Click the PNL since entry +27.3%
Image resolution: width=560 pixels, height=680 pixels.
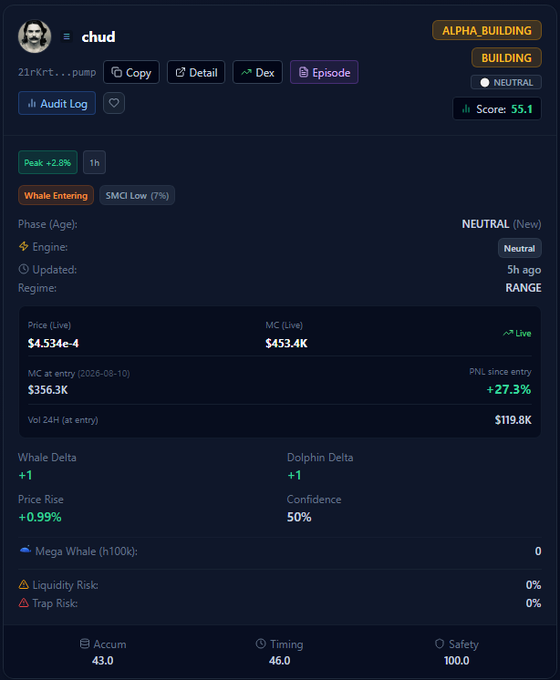(x=508, y=389)
